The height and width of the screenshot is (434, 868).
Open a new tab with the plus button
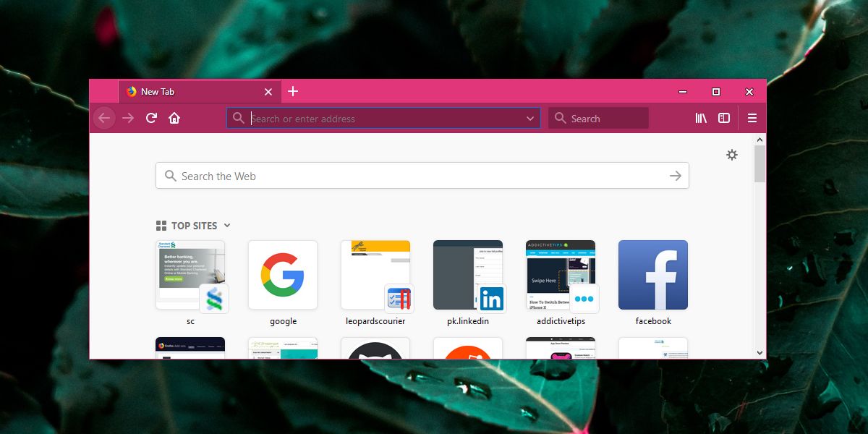click(293, 92)
